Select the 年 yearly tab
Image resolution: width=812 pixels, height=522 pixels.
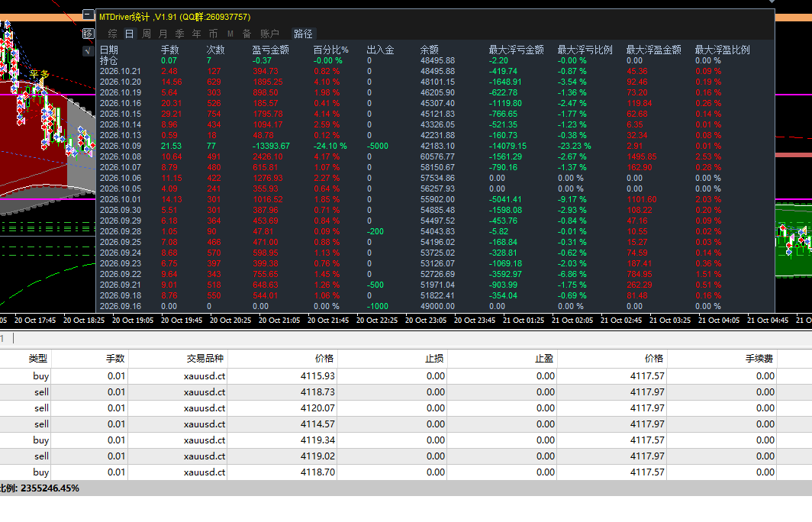coord(197,34)
